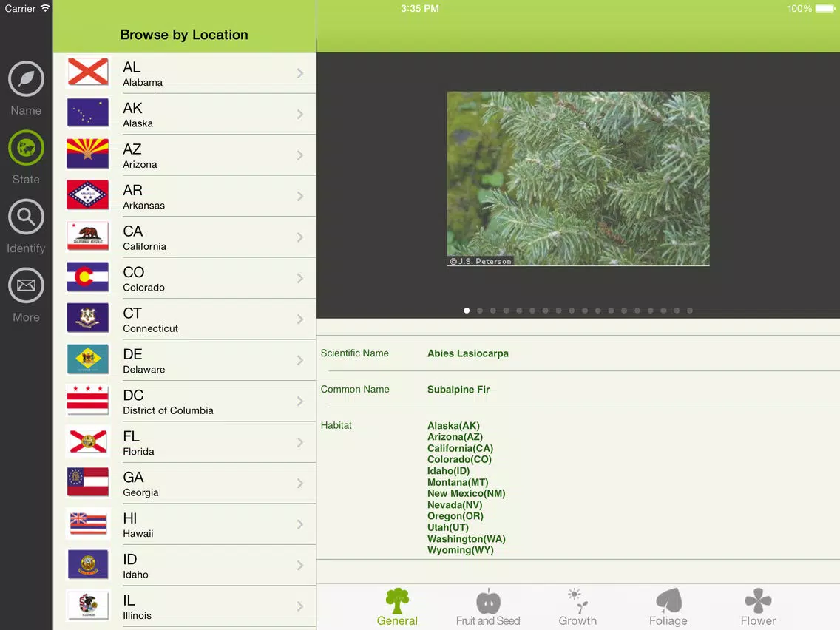This screenshot has width=840, height=630.
Task: Tap the Illinois flag icon
Action: (x=88, y=606)
